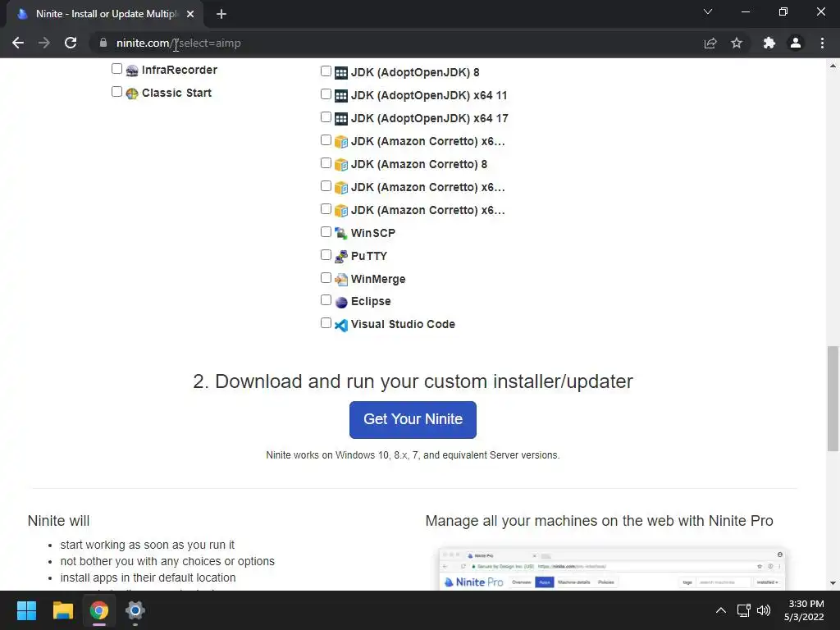Close the Ninite browser tab
Viewport: 840px width, 630px height.
tap(190, 14)
